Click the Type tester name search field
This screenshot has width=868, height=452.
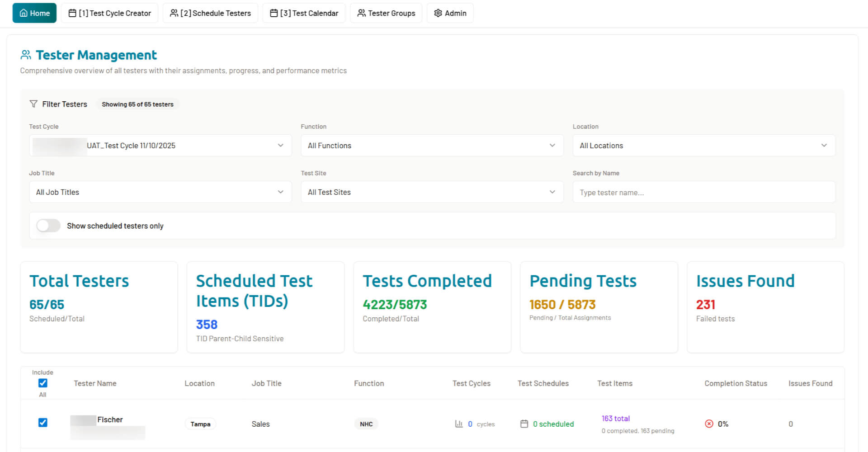point(703,192)
